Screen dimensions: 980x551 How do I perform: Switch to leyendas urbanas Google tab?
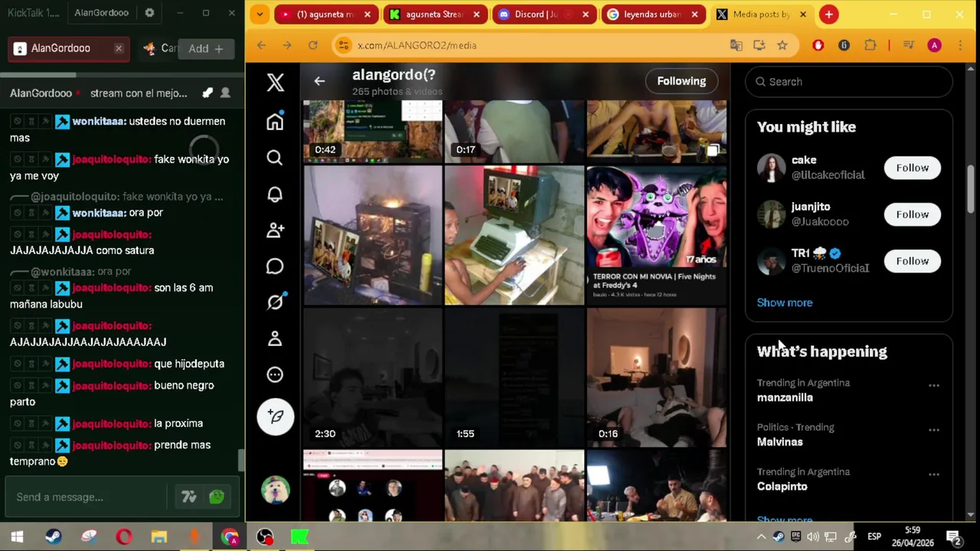(x=653, y=15)
